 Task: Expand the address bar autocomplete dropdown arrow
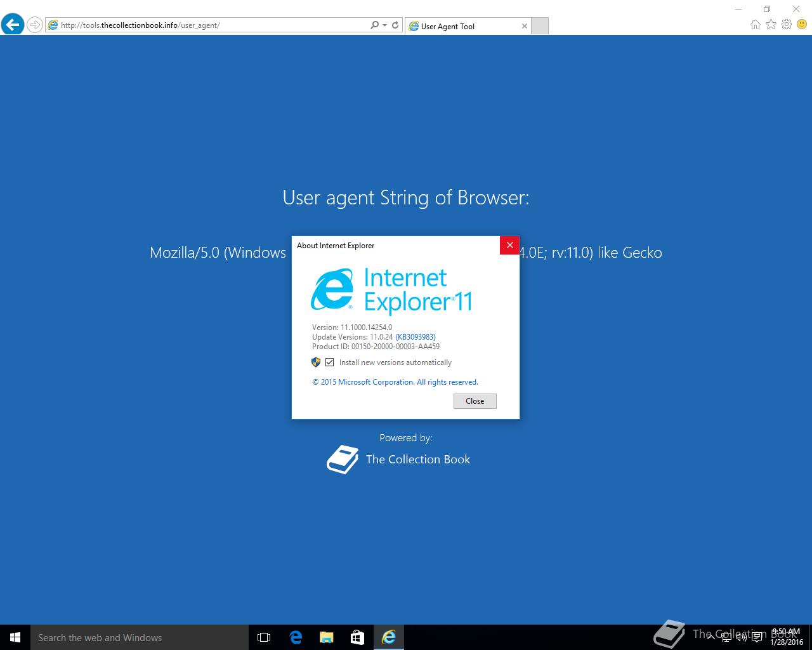point(384,25)
